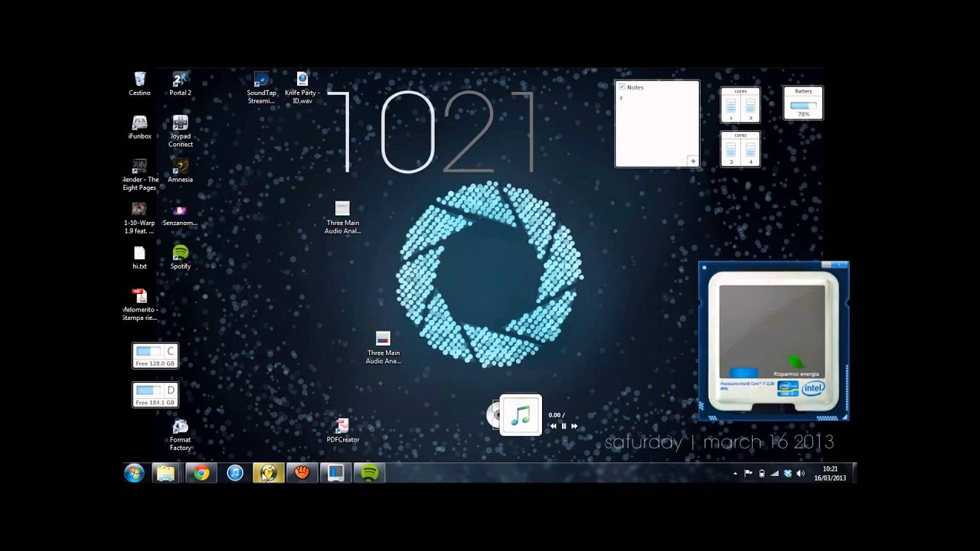Screen dimensions: 980x551
Task: Select the Knife Party - ID.wav file
Action: click(302, 88)
